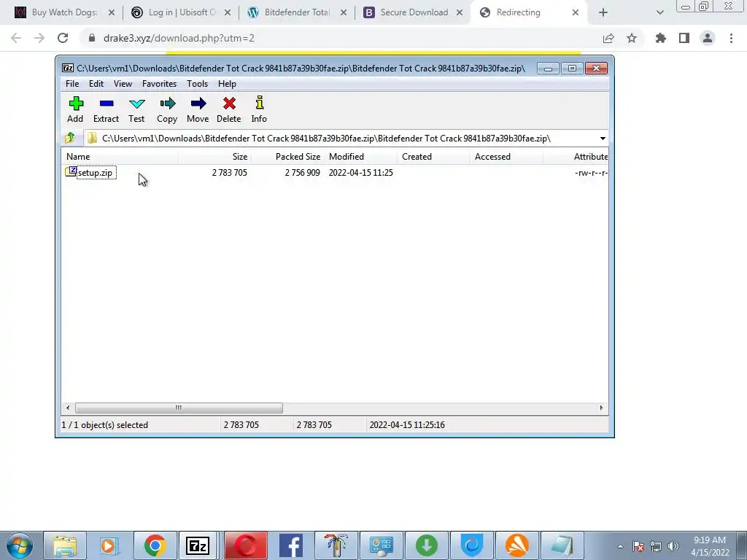747x560 pixels.
Task: Click the network tray icon
Action: pos(656,546)
